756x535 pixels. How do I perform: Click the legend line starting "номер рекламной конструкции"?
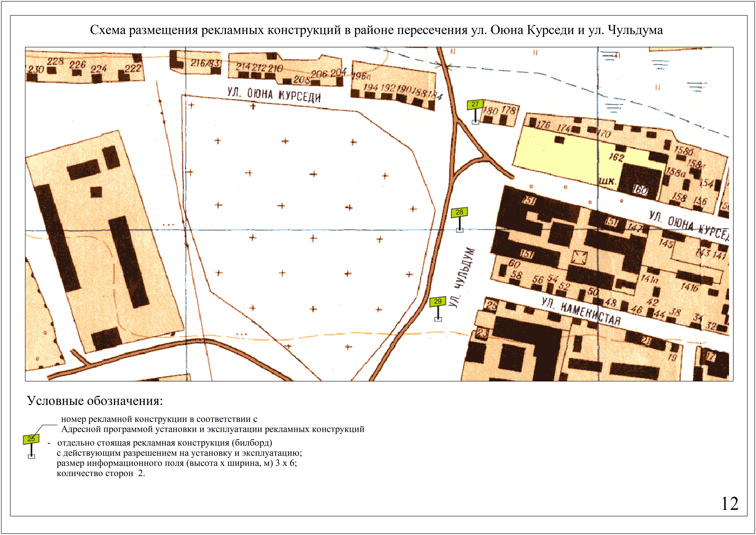point(159,419)
